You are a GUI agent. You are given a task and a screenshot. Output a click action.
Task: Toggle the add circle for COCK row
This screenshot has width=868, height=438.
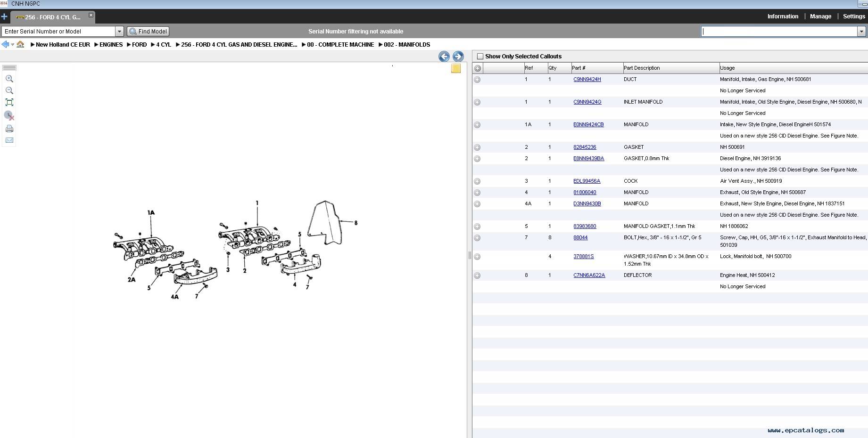477,181
